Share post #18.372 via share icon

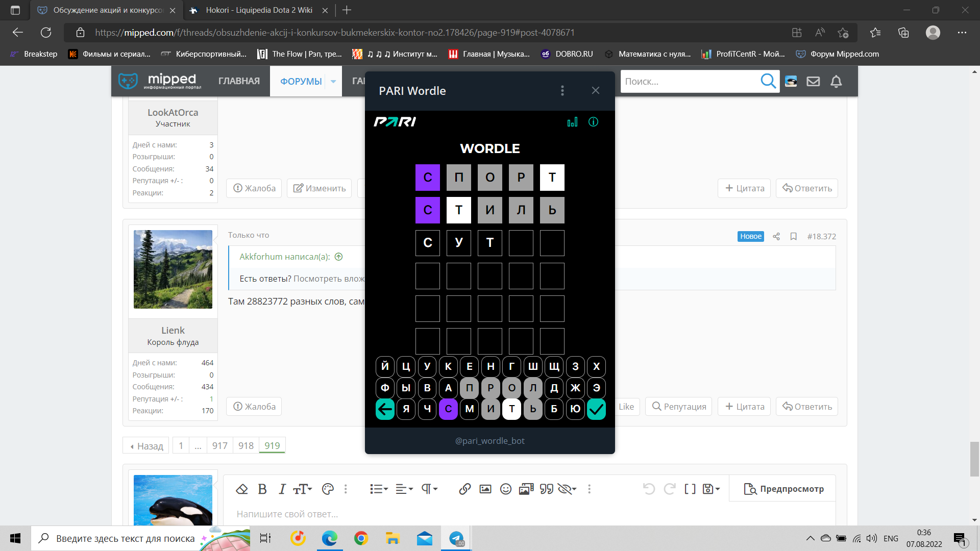pos(776,236)
